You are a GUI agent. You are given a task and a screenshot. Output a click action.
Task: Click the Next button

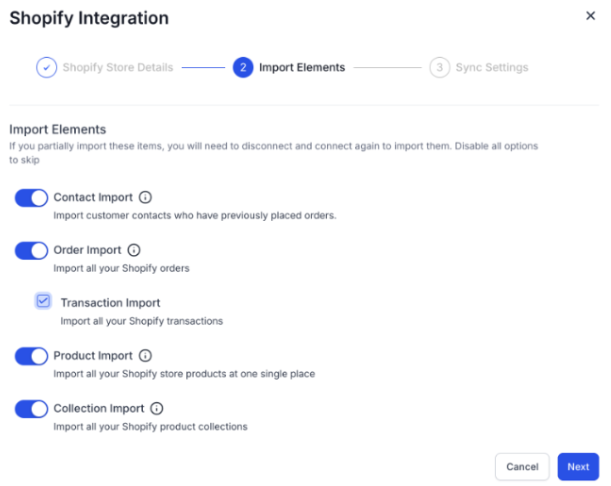(578, 467)
